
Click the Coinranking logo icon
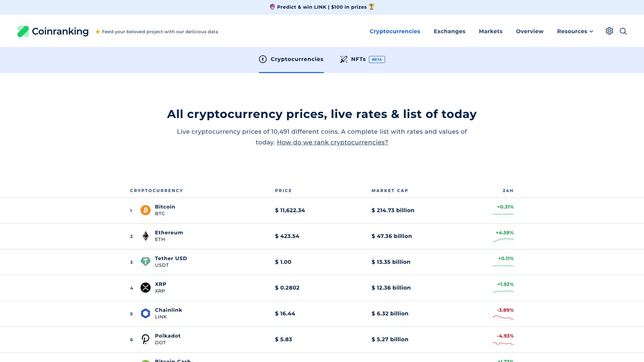click(x=23, y=32)
